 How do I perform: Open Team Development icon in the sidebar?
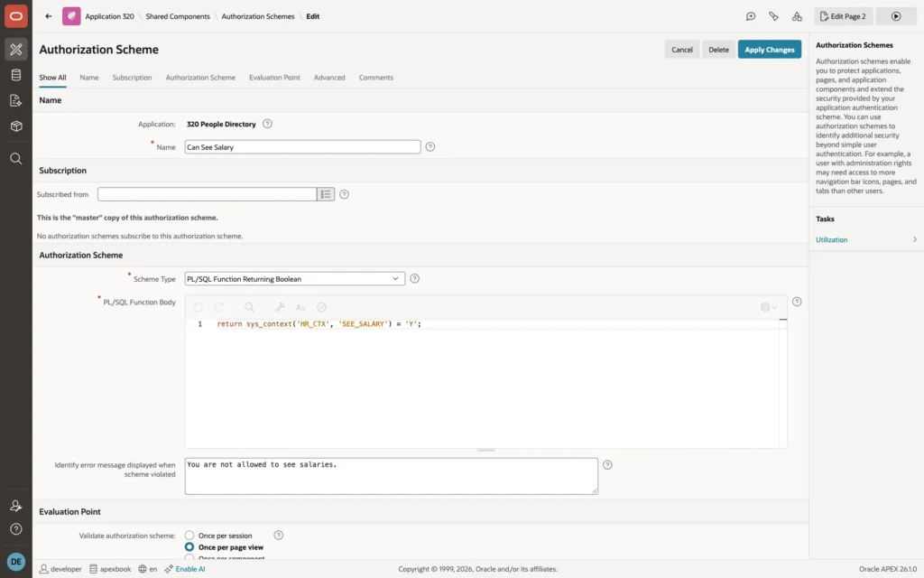point(16,101)
